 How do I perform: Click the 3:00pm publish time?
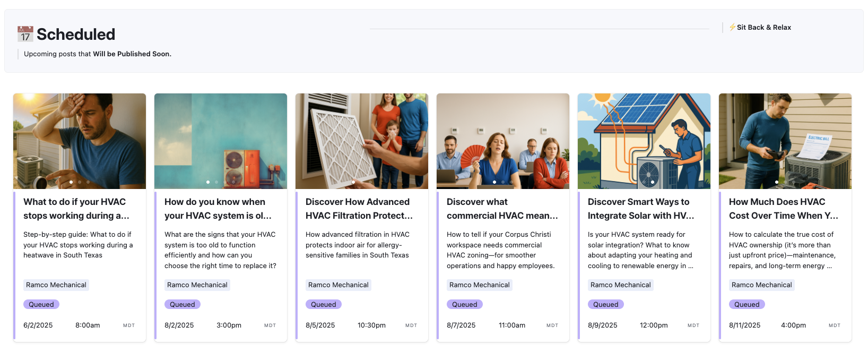pos(229,325)
